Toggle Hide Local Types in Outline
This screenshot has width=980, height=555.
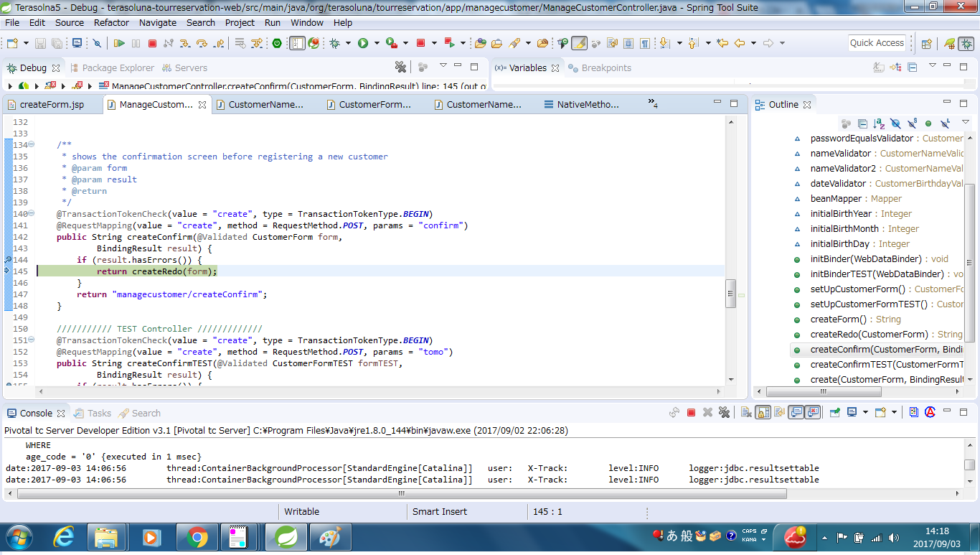[x=945, y=123]
